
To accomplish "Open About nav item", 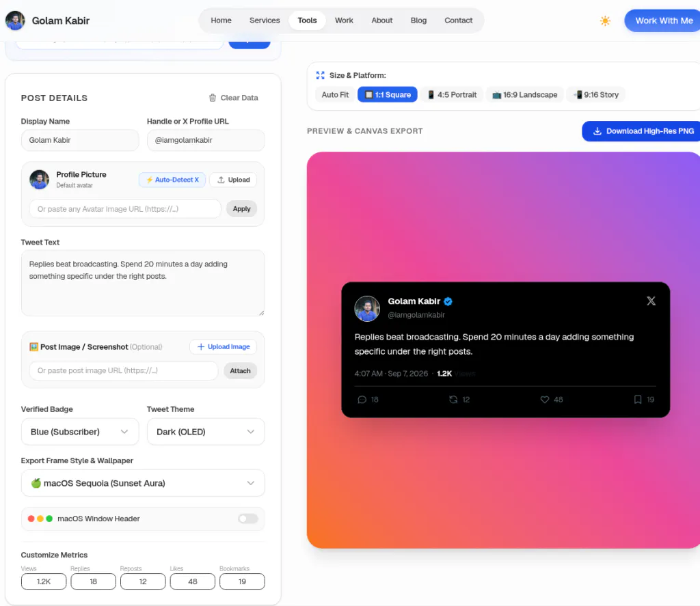I will pos(382,20).
